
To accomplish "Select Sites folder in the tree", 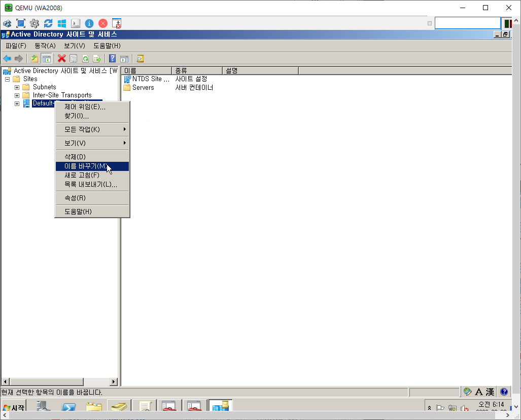I will click(x=30, y=79).
